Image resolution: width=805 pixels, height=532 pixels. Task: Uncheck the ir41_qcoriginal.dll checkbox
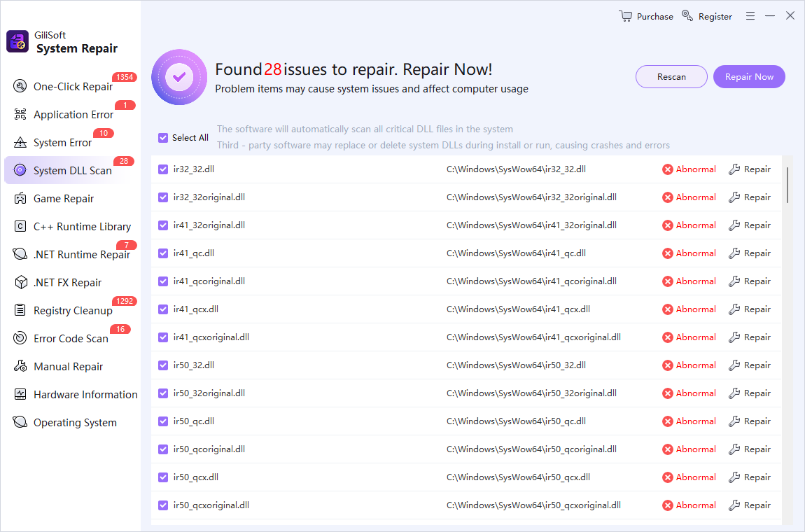tap(162, 281)
